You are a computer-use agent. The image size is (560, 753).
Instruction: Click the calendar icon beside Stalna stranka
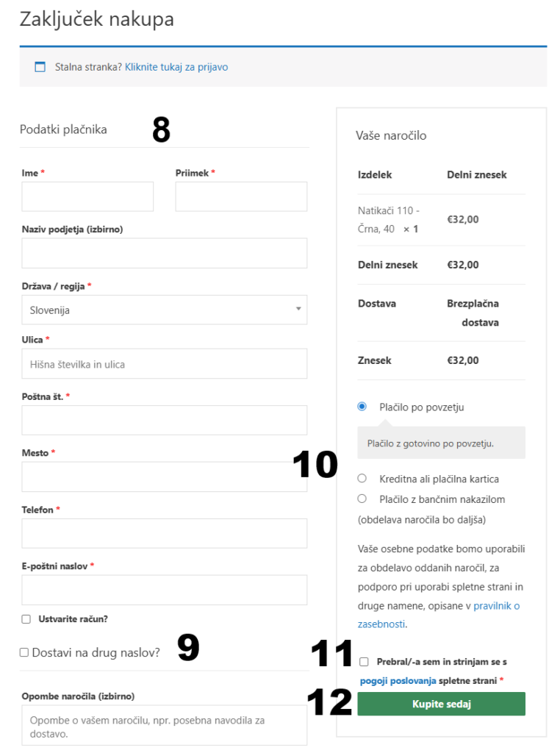pyautogui.click(x=40, y=67)
